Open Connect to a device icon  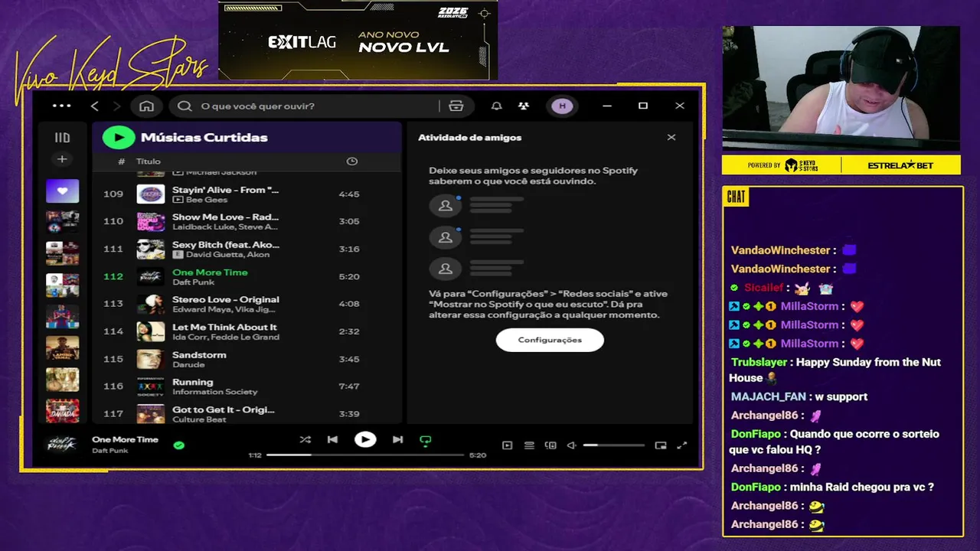550,445
